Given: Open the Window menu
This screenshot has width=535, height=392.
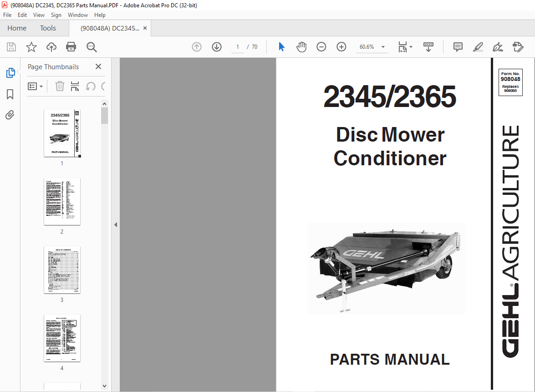Looking at the screenshot, I should pos(78,15).
